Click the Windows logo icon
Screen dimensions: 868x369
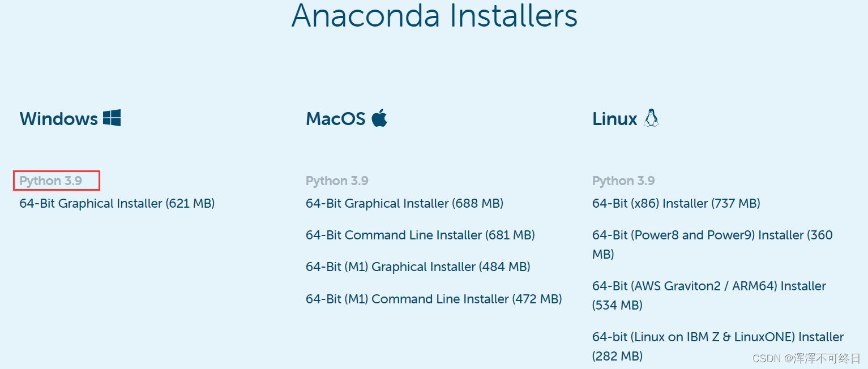coord(112,117)
